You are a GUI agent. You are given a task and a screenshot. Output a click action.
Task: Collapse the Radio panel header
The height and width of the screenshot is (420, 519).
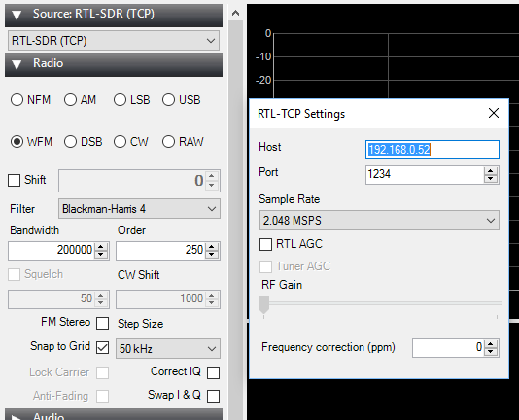tap(114, 64)
